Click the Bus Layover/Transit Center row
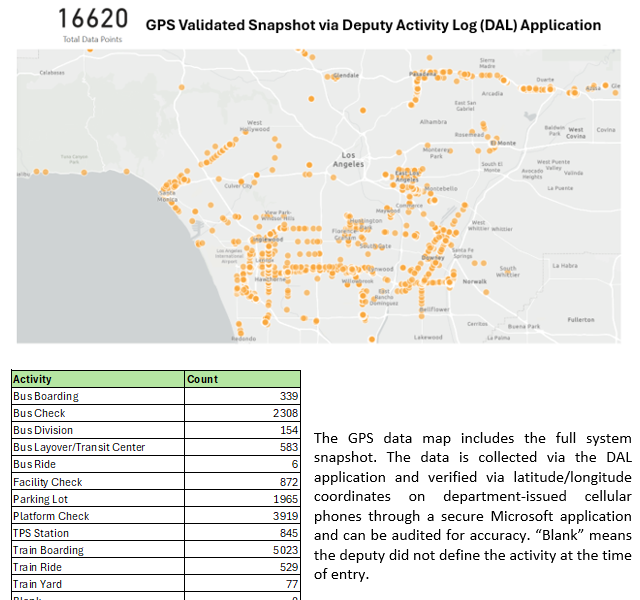The width and height of the screenshot is (640, 600). click(79, 447)
